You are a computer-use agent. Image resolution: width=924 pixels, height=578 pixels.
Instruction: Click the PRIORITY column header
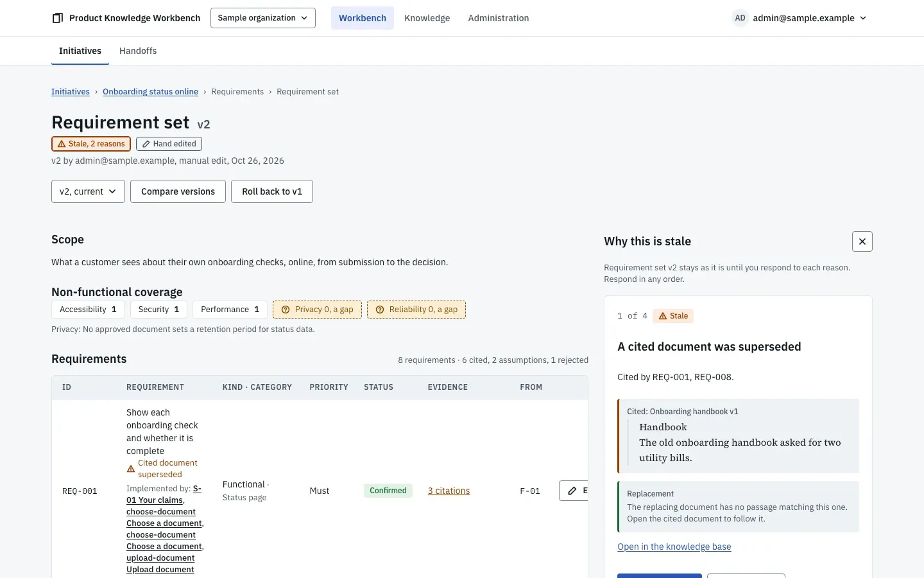tap(329, 387)
